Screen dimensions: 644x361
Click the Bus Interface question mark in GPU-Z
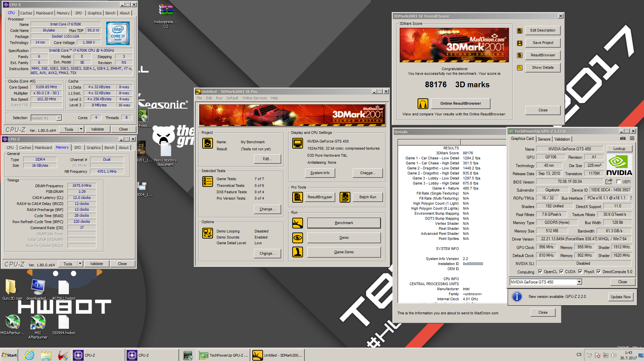pos(631,198)
